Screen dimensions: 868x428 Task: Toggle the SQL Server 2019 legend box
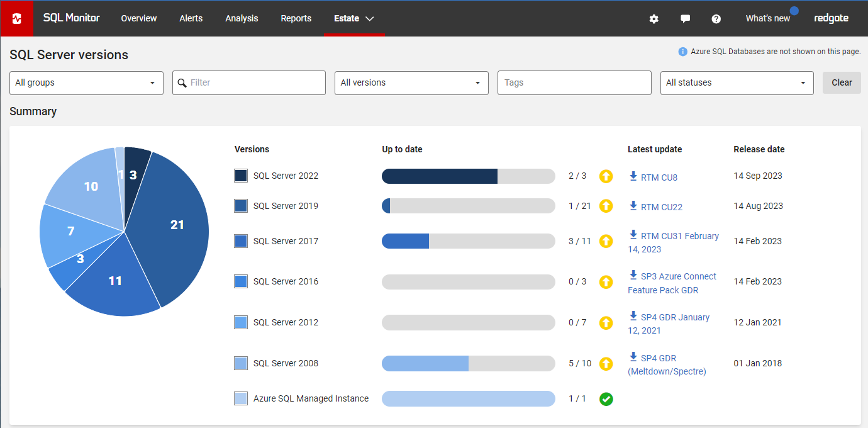[241, 206]
